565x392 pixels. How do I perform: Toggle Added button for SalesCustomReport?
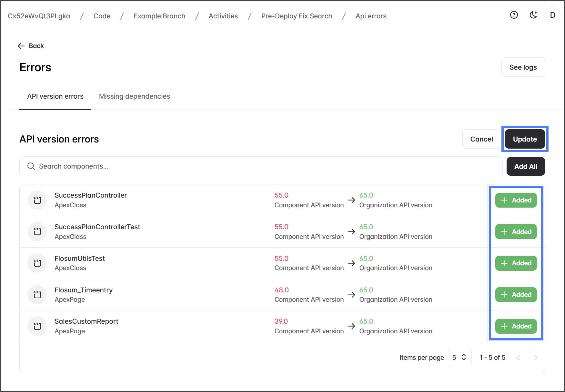[516, 326]
